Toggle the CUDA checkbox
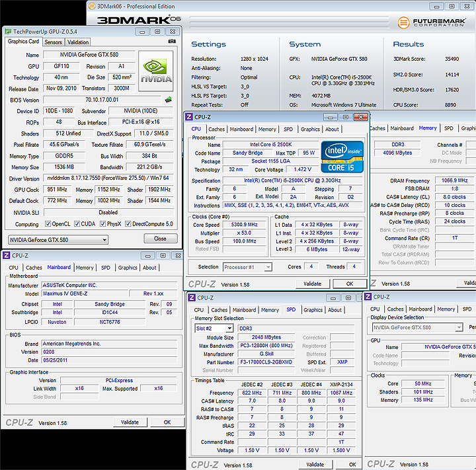The width and height of the screenshot is (476, 470). pyautogui.click(x=75, y=224)
